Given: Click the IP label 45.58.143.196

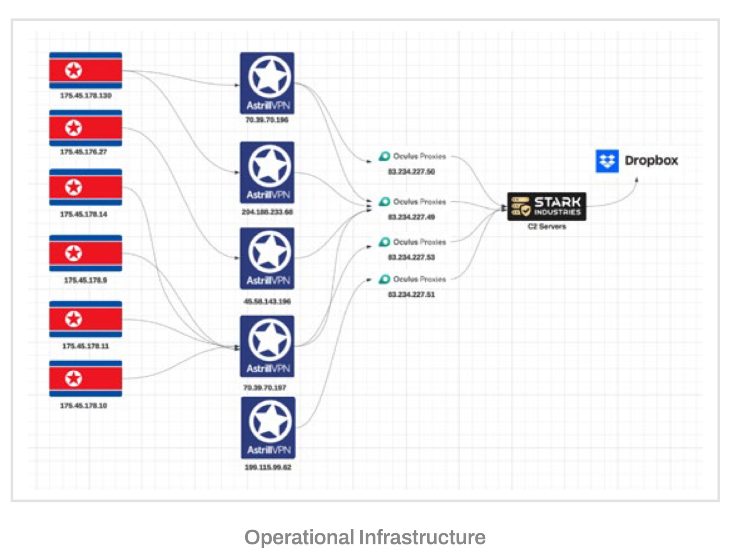Looking at the screenshot, I should tap(267, 302).
